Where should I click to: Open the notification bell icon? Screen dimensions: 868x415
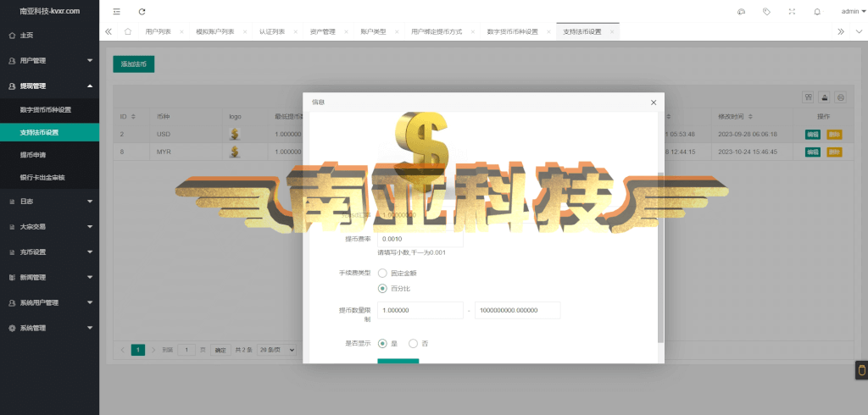pyautogui.click(x=817, y=12)
